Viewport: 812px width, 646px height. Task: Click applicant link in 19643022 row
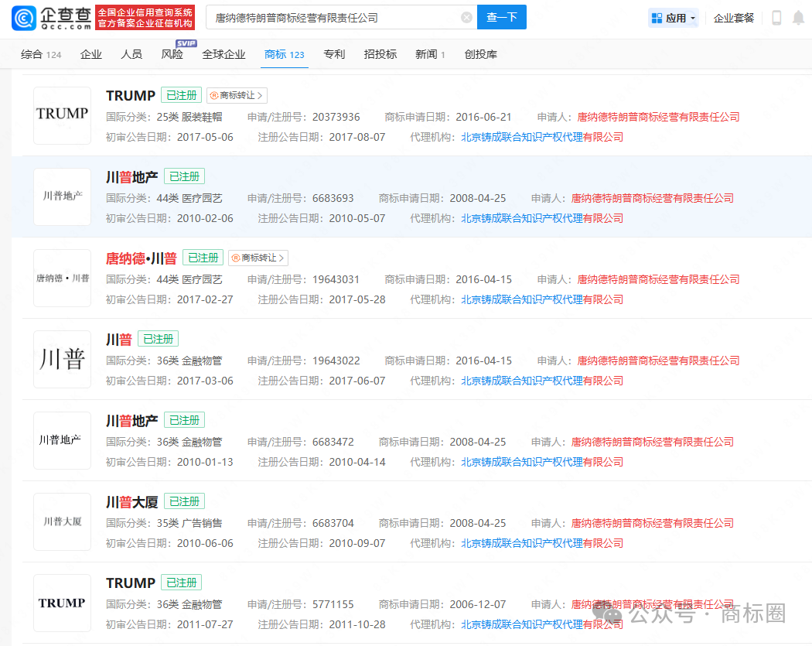click(x=658, y=361)
